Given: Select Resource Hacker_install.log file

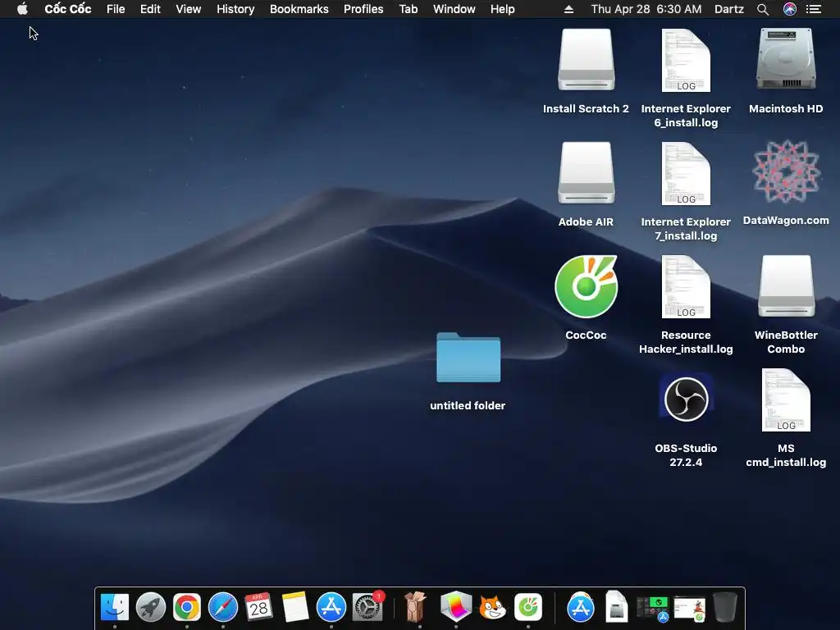Looking at the screenshot, I should click(x=686, y=286).
